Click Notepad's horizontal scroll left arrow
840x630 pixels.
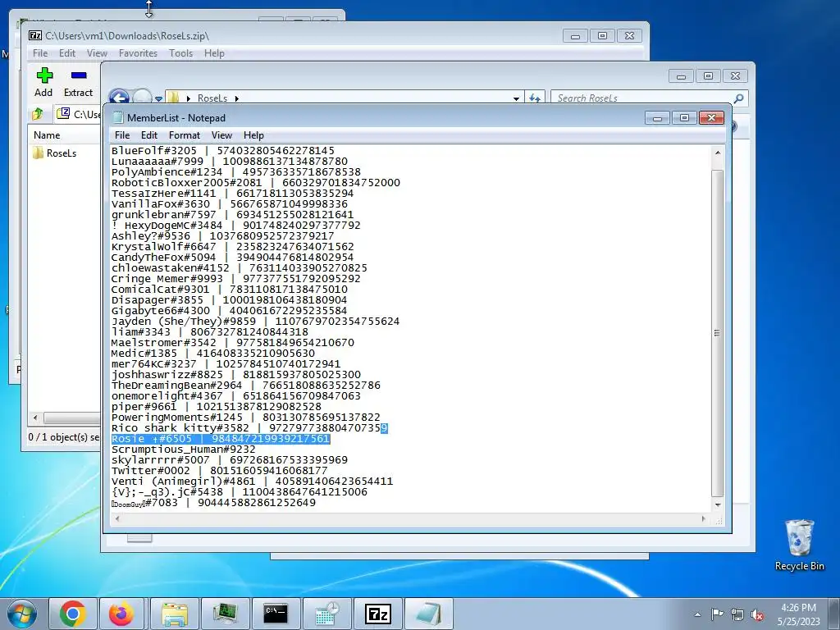tap(118, 518)
